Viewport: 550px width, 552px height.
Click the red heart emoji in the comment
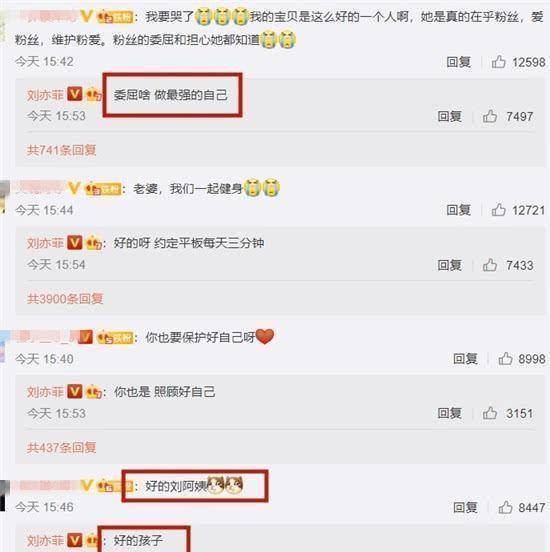pyautogui.click(x=265, y=336)
